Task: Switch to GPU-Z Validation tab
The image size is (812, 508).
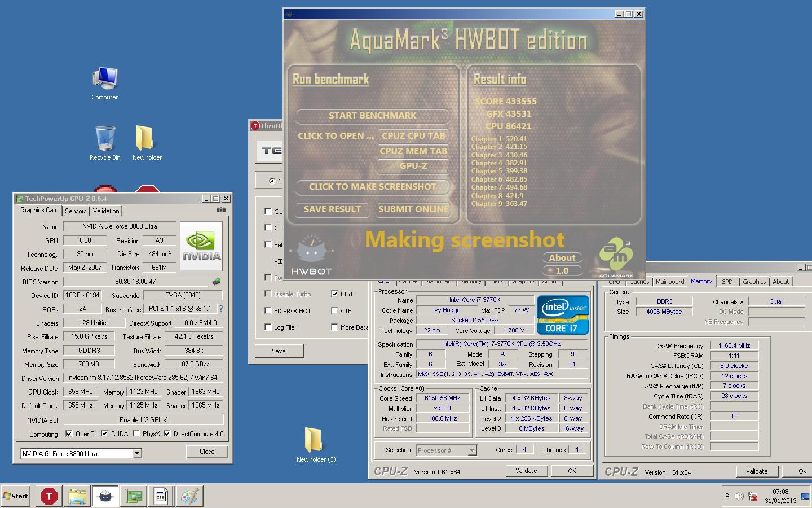Action: point(106,211)
